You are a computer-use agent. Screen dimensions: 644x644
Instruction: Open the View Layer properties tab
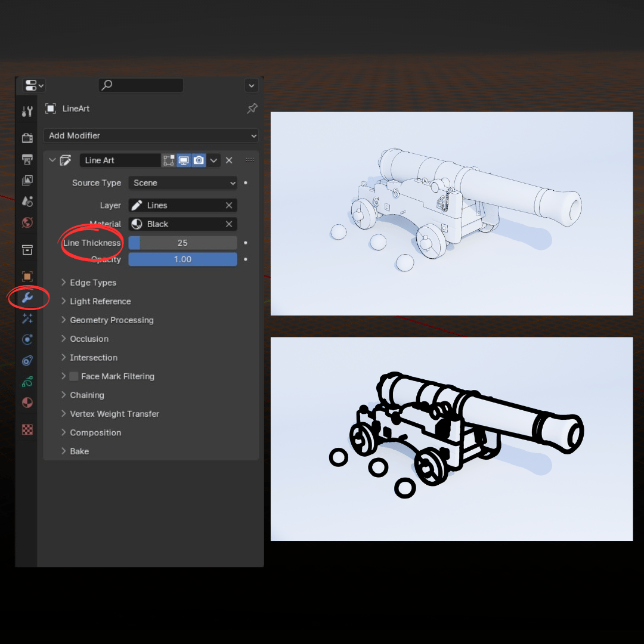click(x=27, y=180)
